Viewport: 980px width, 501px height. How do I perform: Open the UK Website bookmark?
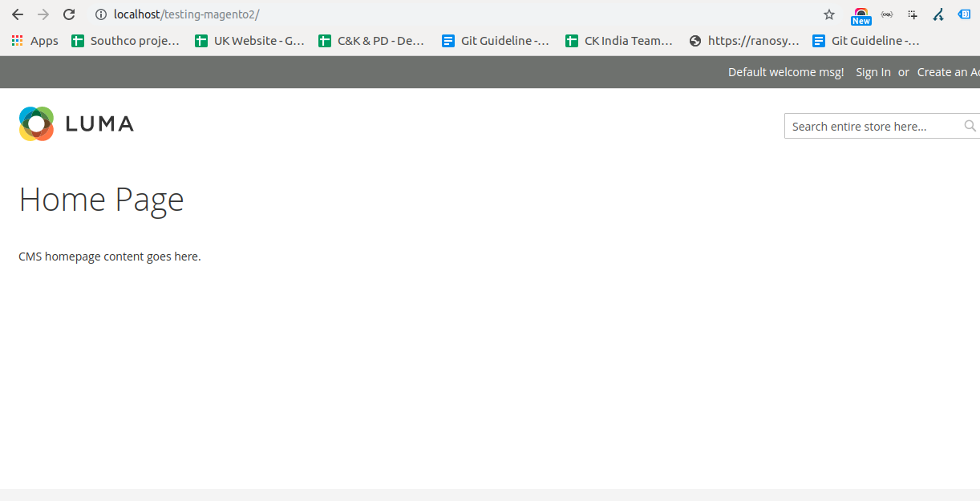[249, 41]
